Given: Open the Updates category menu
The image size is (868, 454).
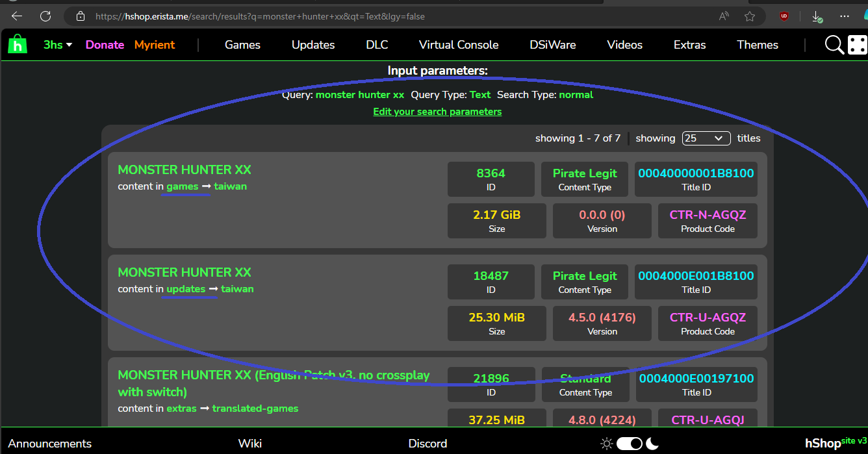Looking at the screenshot, I should (313, 45).
